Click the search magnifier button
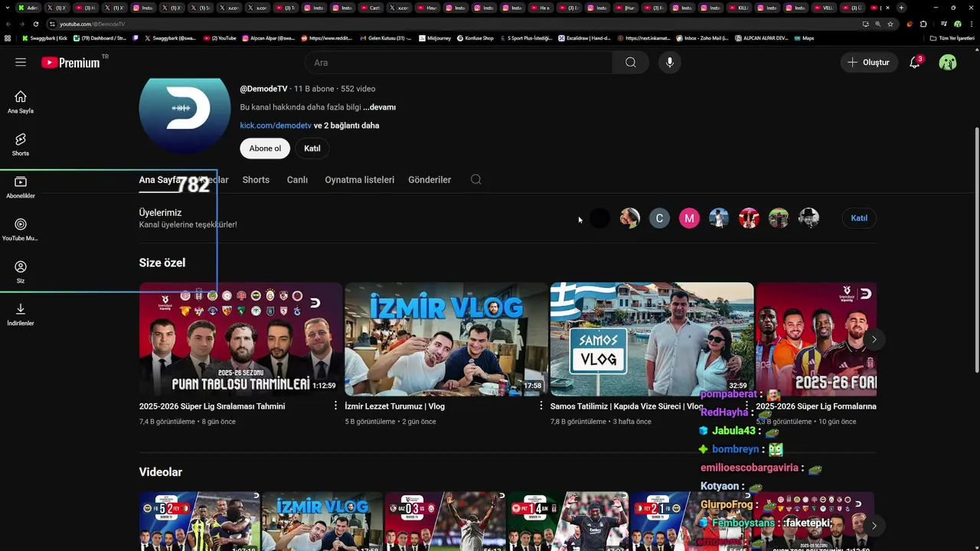980x551 pixels. [630, 63]
